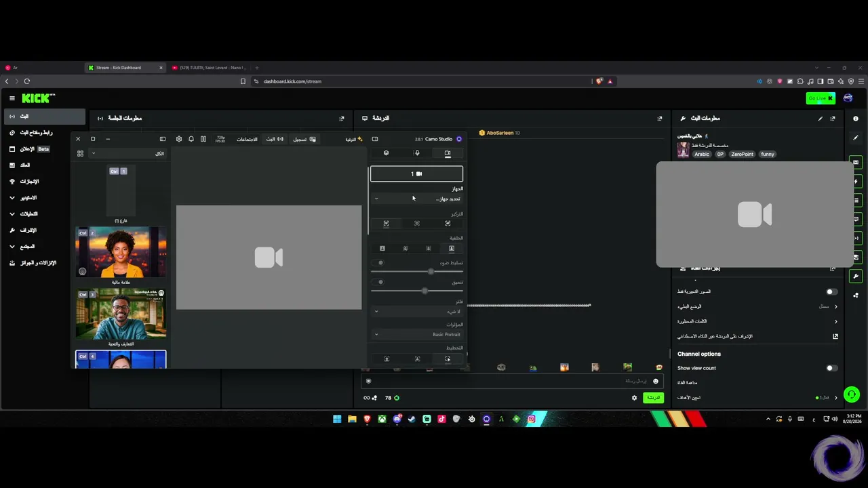The image size is (868, 488).
Task: Click the green chat send button
Action: [x=653, y=398]
